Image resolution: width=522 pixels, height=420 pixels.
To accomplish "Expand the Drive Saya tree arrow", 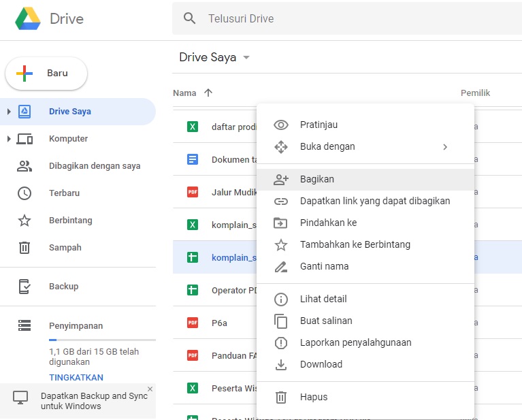I will click(8, 112).
